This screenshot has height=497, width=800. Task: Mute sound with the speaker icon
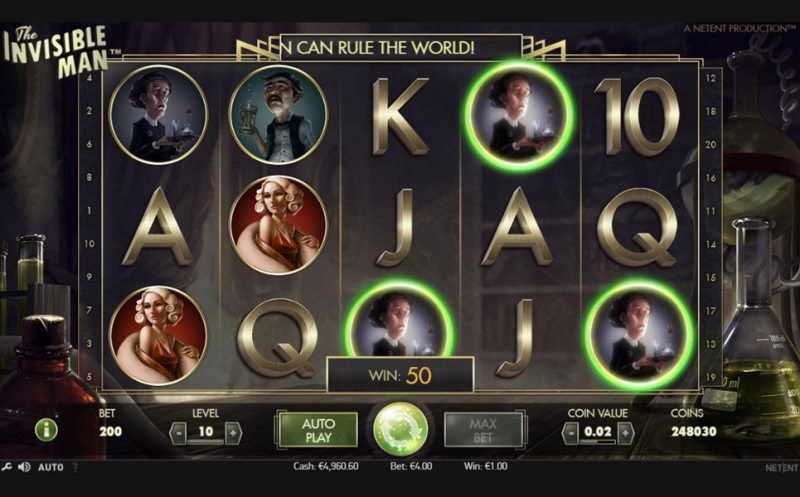(23, 466)
